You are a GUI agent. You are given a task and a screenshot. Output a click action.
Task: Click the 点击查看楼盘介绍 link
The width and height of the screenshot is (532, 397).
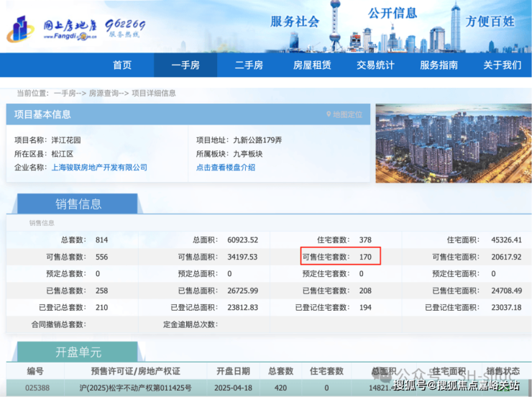coord(226,168)
